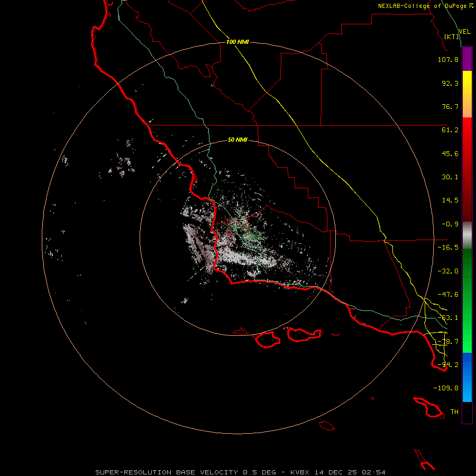The height and width of the screenshot is (476, 476).
Task: Click the 50 NMI range ring label
Action: (237, 140)
